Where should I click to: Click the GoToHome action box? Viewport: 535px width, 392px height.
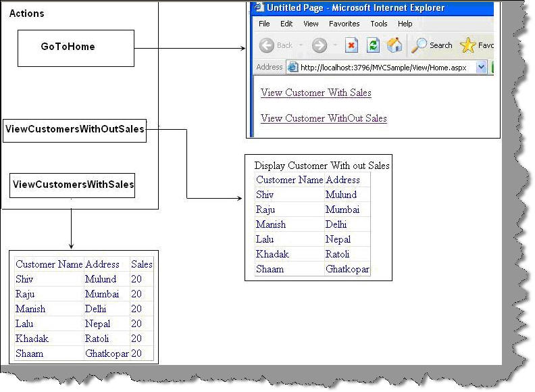[76, 48]
